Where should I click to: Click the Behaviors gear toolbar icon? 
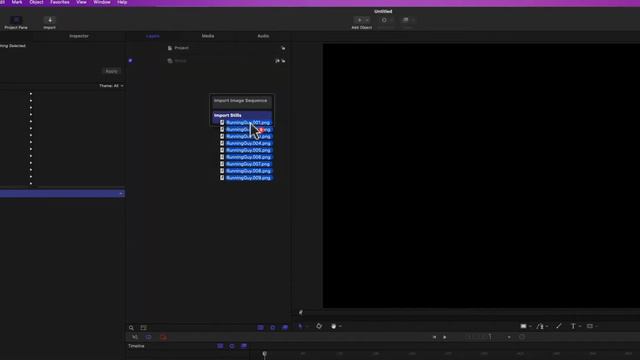coord(384,20)
